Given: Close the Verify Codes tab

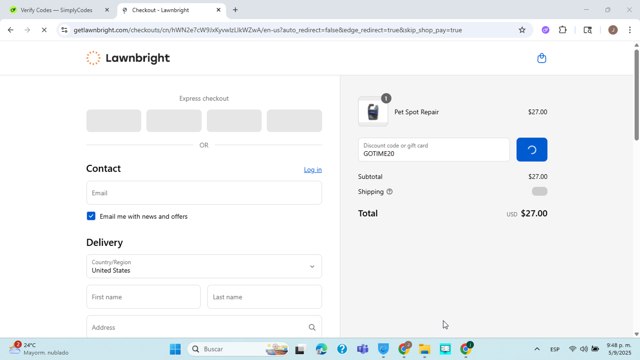Looking at the screenshot, I should pos(107,10).
